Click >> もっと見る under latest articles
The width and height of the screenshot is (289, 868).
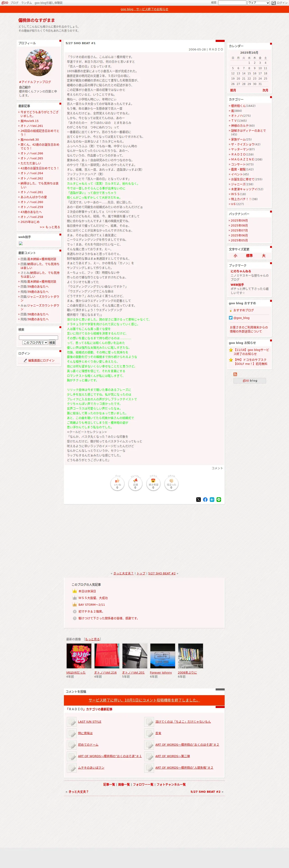tap(50, 227)
